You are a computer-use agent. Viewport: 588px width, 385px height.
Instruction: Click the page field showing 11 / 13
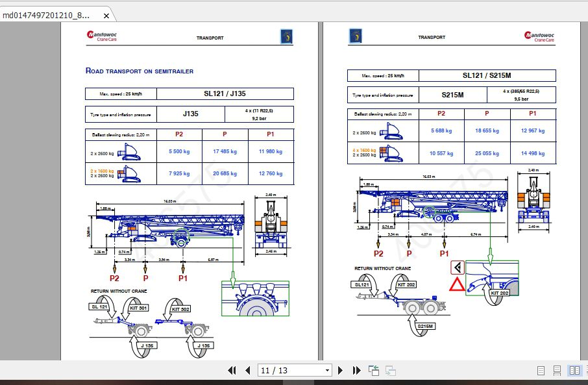coord(286,370)
